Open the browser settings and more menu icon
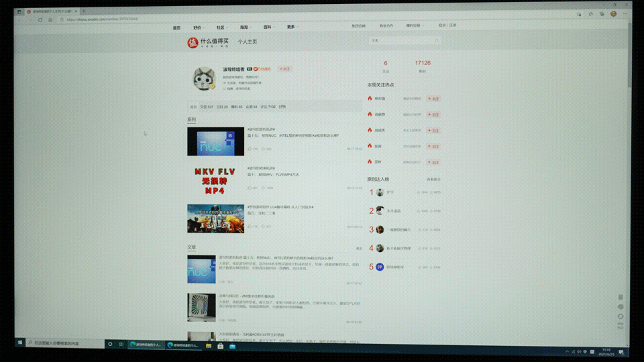 (x=625, y=13)
